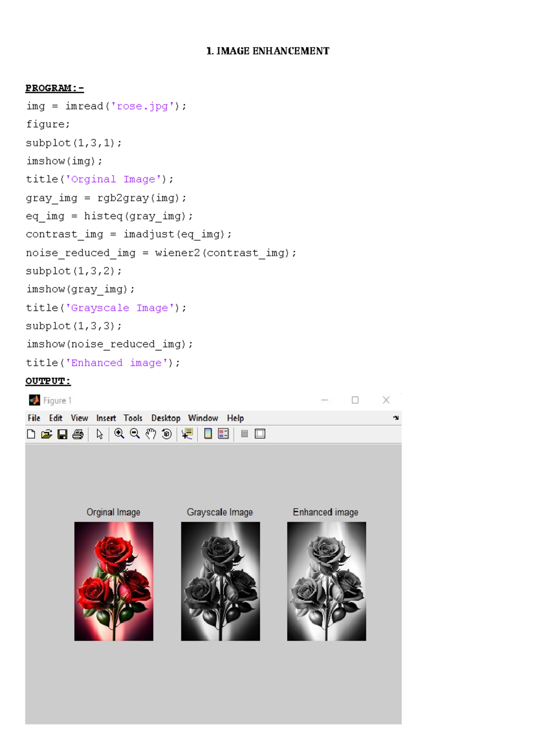This screenshot has width=535, height=756.
Task: Click the Hide Plot Tools icon
Action: (x=244, y=434)
